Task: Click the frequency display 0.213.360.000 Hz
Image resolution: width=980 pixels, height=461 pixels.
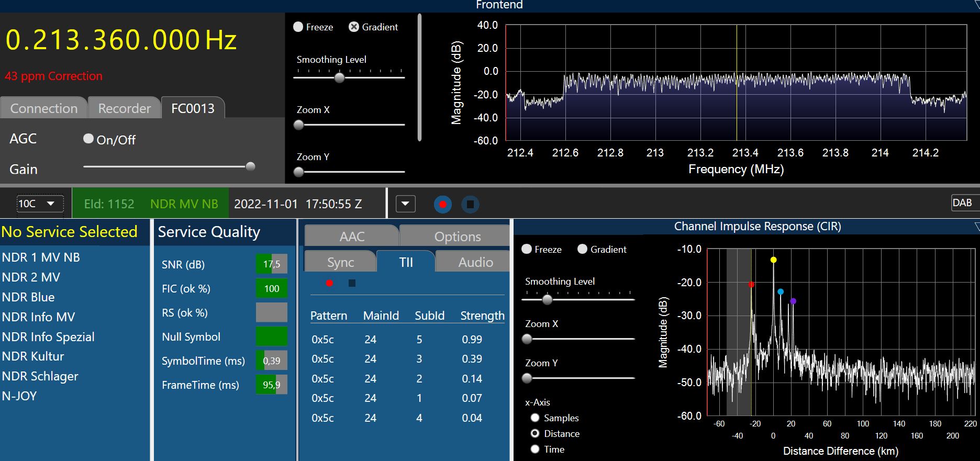Action: coord(121,40)
